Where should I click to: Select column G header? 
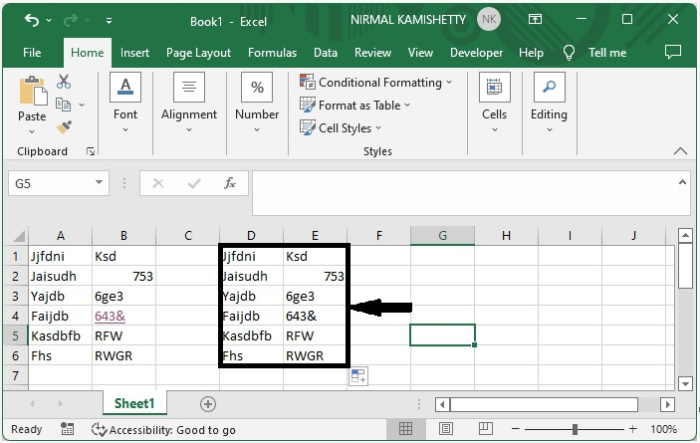coord(442,236)
